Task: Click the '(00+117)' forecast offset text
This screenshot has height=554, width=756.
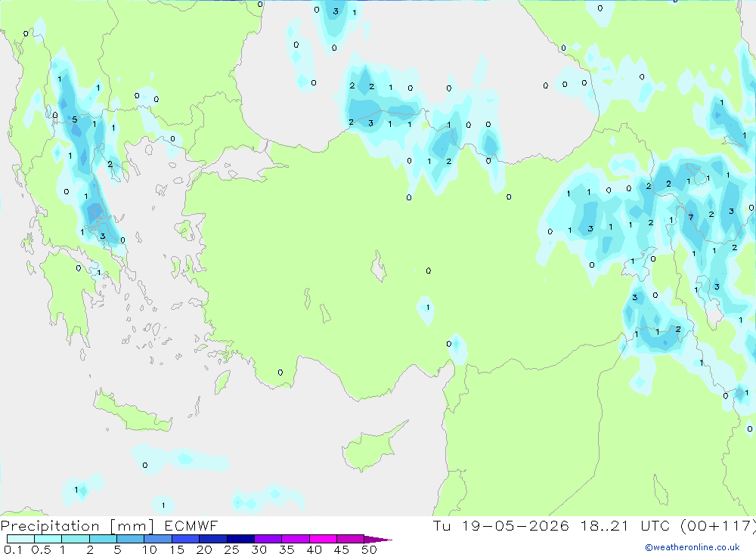Action: (x=718, y=526)
